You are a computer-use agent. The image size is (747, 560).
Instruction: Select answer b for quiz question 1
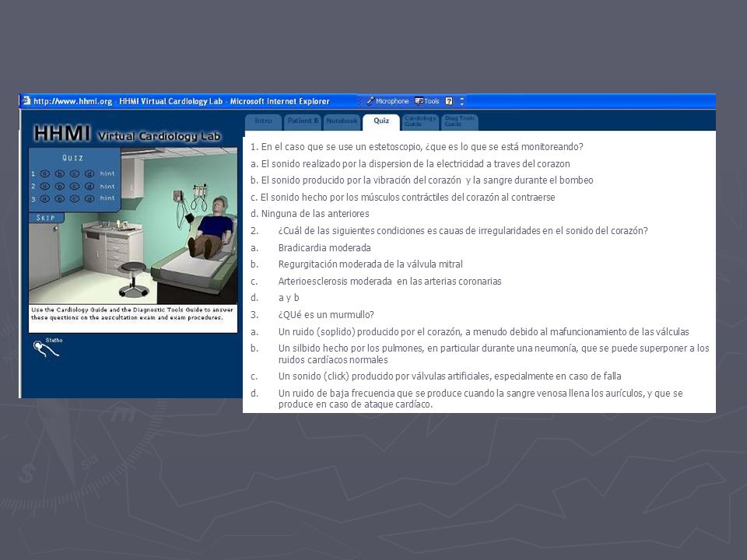[60, 173]
